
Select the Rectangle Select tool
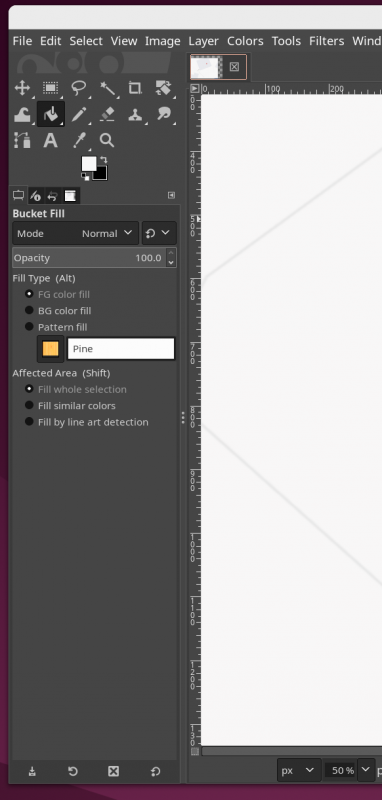(x=50, y=88)
